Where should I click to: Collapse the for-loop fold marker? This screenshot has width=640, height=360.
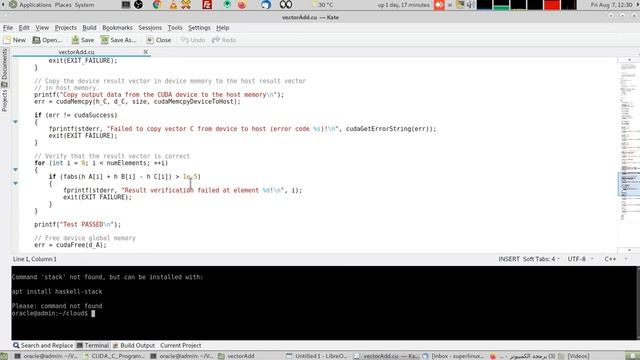[x=15, y=169]
